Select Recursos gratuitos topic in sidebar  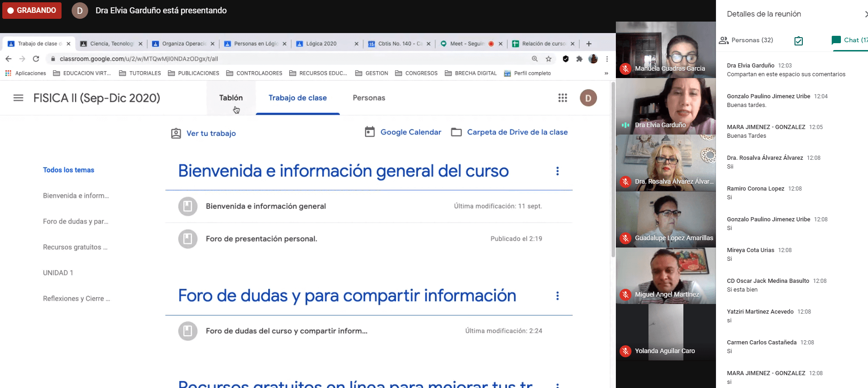click(75, 247)
